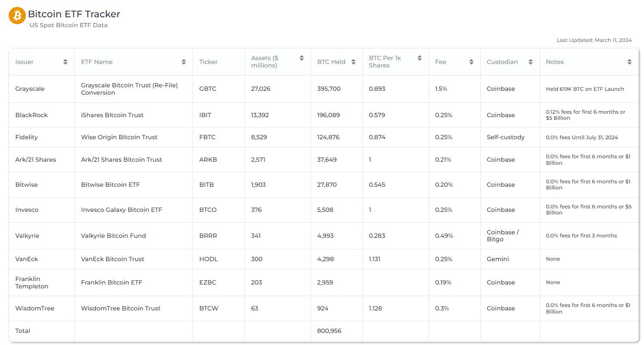Screen dimensions: 644x345
Task: Click the Ticker column header
Action: pyautogui.click(x=208, y=62)
